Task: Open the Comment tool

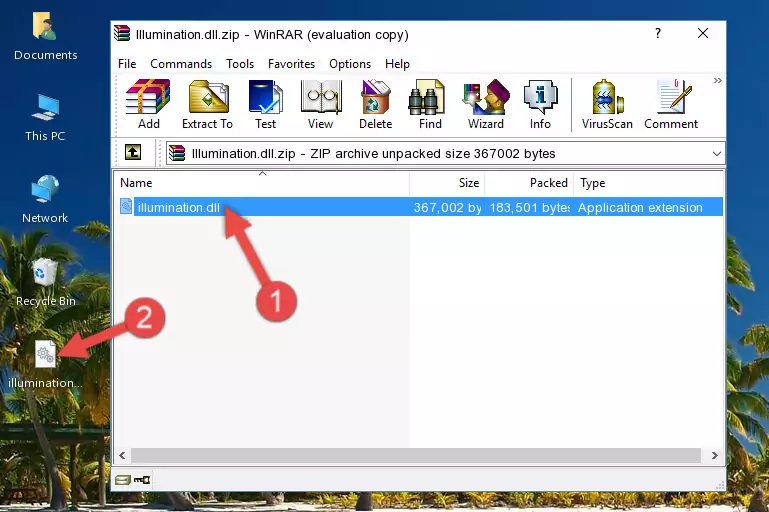Action: (671, 104)
